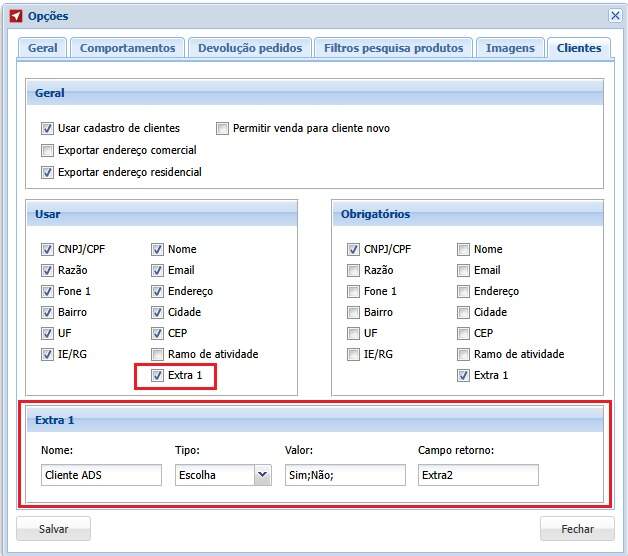628x556 pixels.
Task: Switch to the Geral tab
Action: click(42, 48)
